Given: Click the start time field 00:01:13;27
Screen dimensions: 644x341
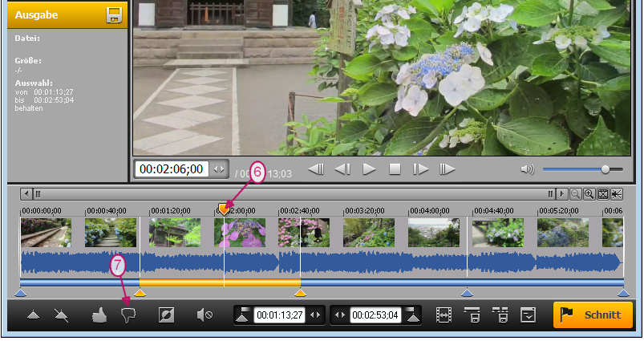Looking at the screenshot, I should 280,315.
